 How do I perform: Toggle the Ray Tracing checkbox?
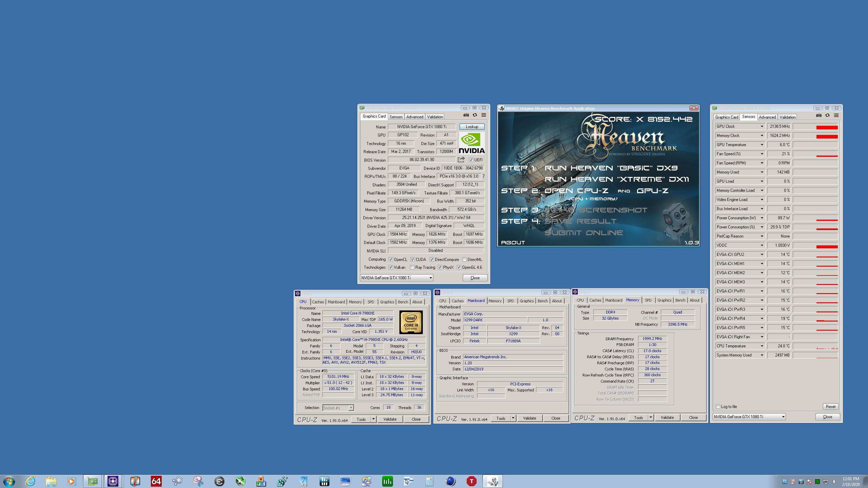tap(412, 267)
